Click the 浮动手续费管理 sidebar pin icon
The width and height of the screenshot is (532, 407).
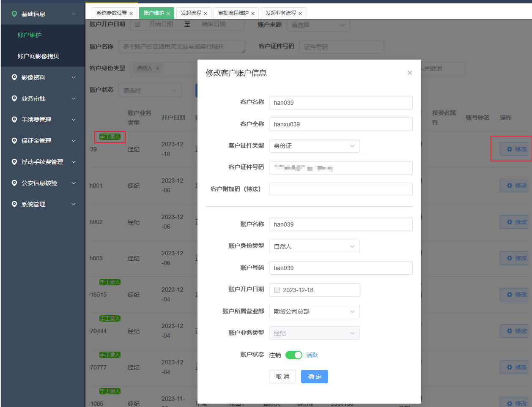pyautogui.click(x=14, y=162)
